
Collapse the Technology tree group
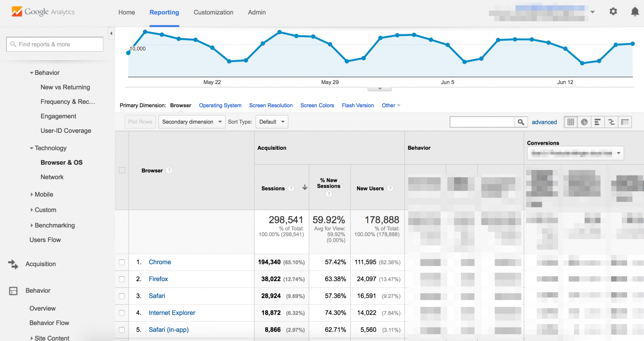(x=31, y=148)
